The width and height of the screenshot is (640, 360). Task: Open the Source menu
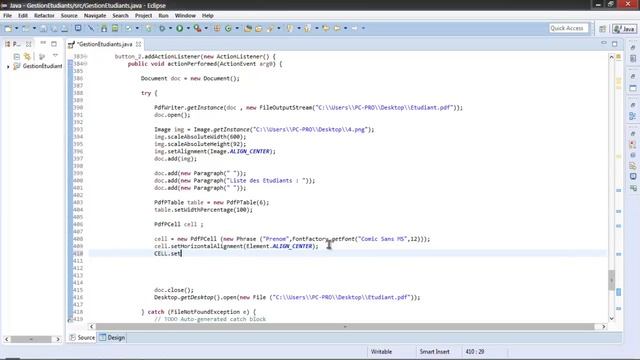pyautogui.click(x=69, y=16)
